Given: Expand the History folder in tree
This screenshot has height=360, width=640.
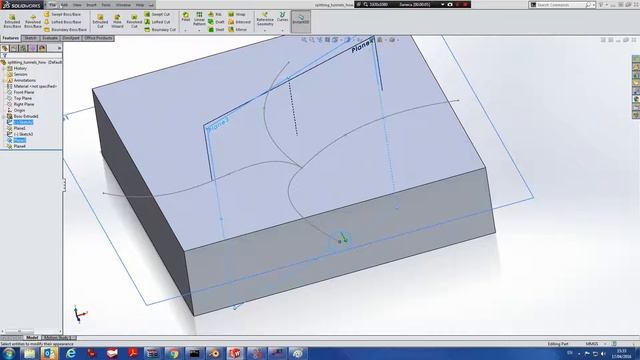Looking at the screenshot, I should (x=4, y=69).
